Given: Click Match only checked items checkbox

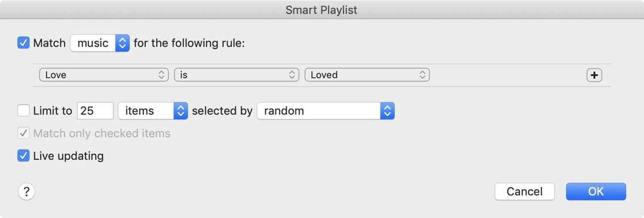Looking at the screenshot, I should (x=23, y=133).
